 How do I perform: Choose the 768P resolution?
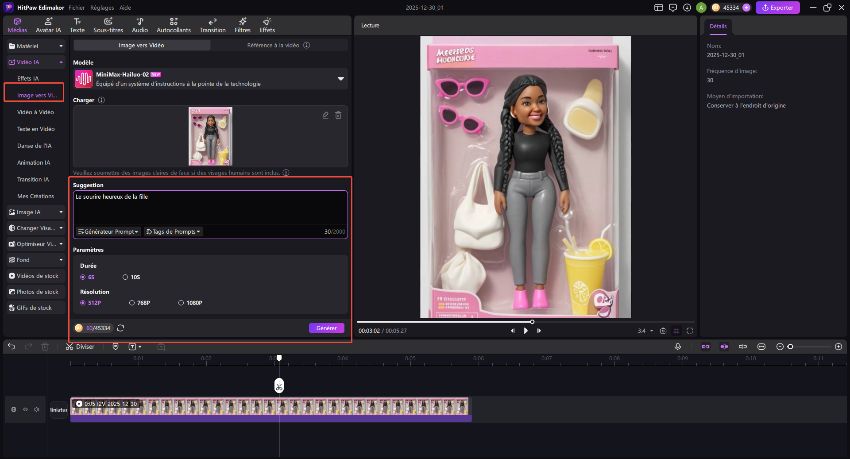click(138, 302)
